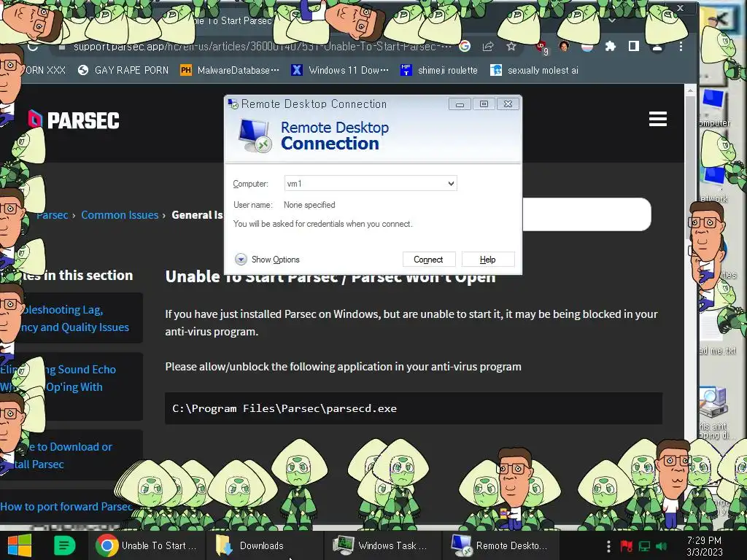Switch to Downloads folder taskbar item
This screenshot has height=560, width=747.
tap(264, 545)
